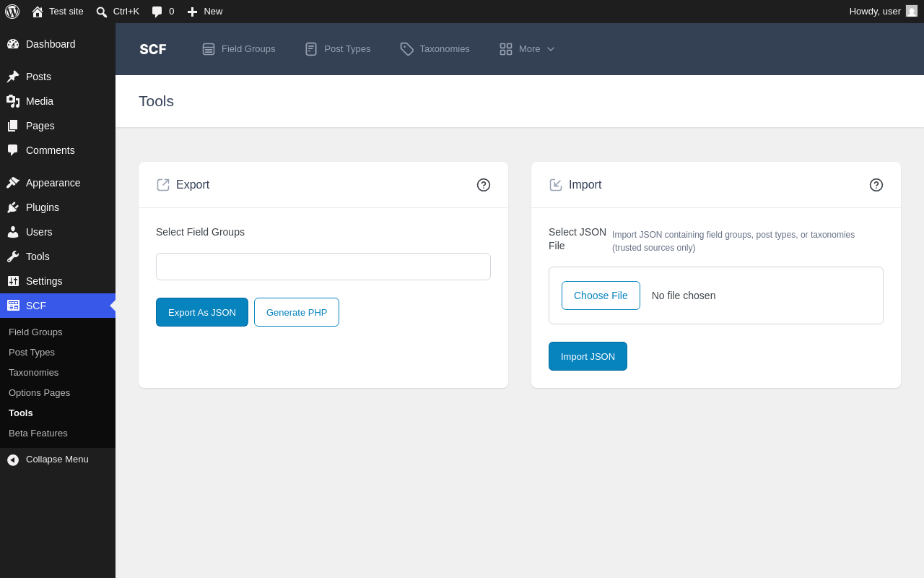Click the Tools page heading
The image size is (924, 578).
(x=156, y=101)
